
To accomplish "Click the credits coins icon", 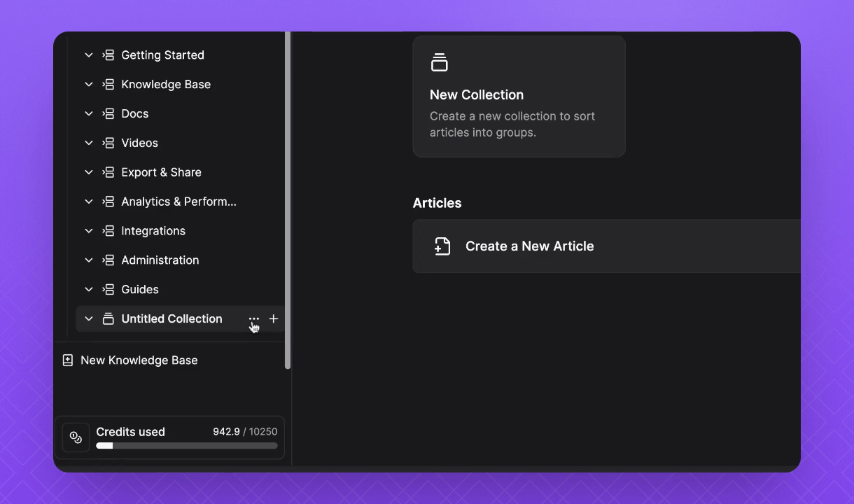I will 76,437.
